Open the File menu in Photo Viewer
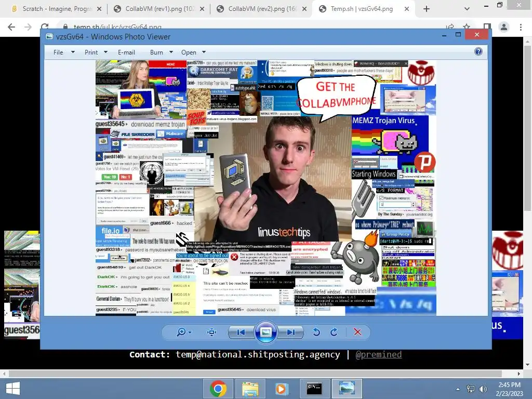The width and height of the screenshot is (532, 399). click(58, 52)
